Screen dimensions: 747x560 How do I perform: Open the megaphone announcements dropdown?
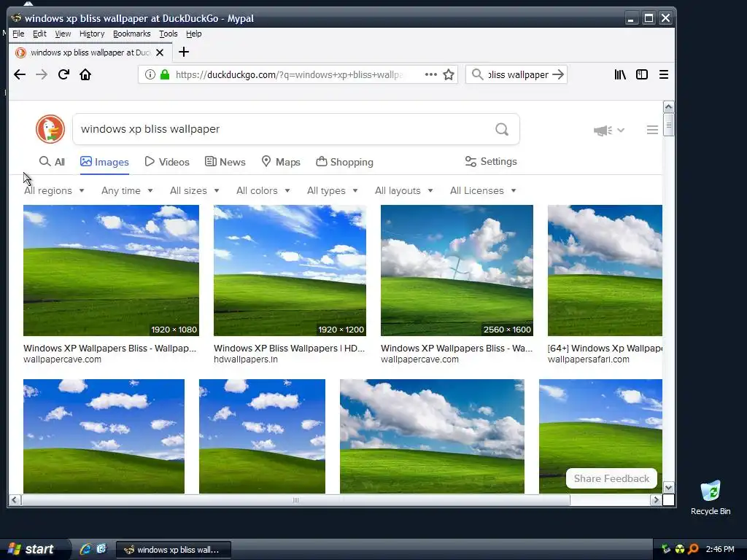609,130
